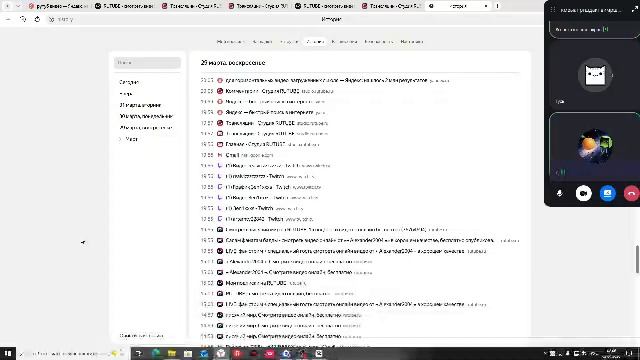Open 'Главная - Студия RUTUBE' history entry
Screen dimensions: 640x360
click(x=255, y=144)
